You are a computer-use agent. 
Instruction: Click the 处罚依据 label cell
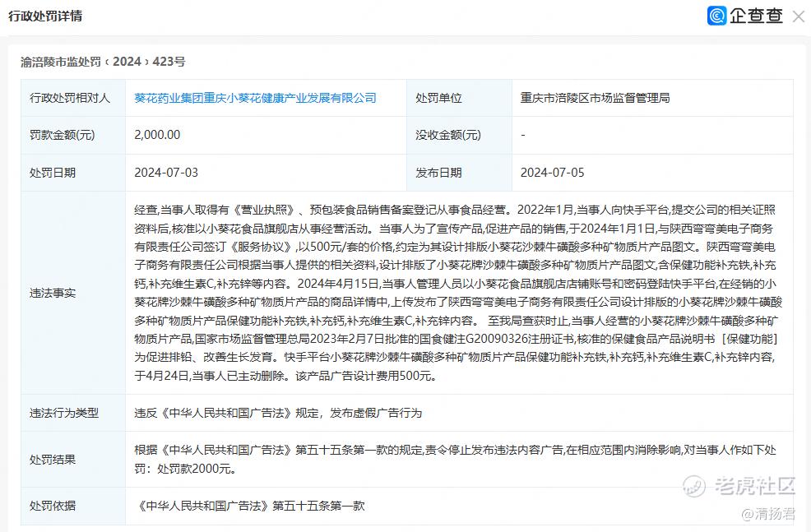[73, 506]
